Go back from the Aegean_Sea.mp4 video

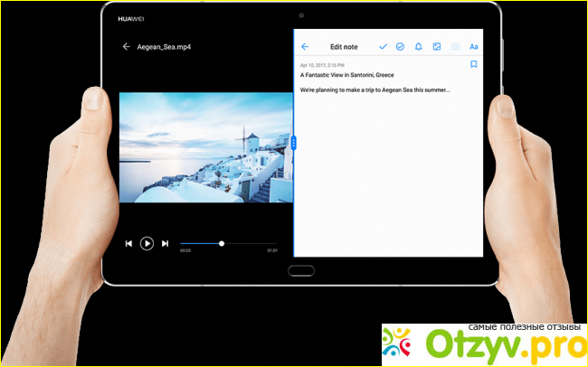[126, 46]
